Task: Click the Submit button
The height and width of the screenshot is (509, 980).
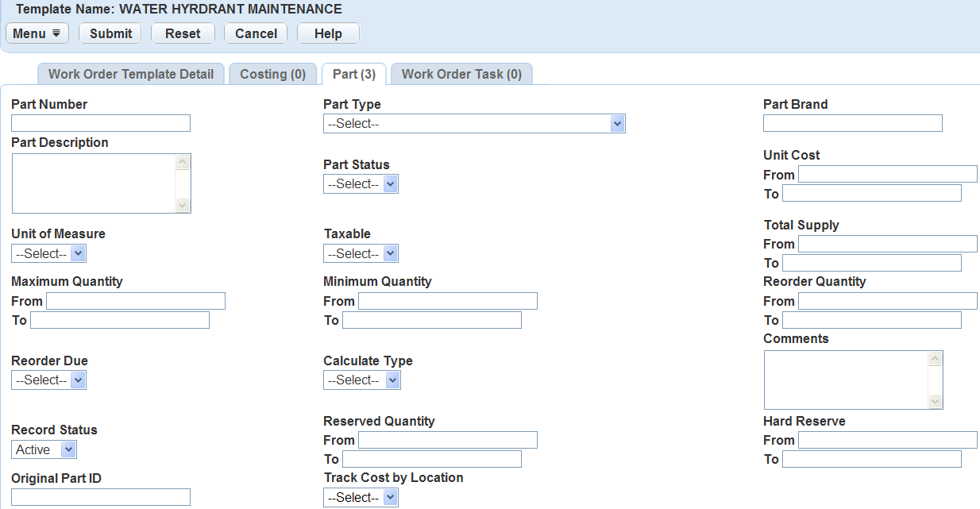Action: [x=110, y=33]
